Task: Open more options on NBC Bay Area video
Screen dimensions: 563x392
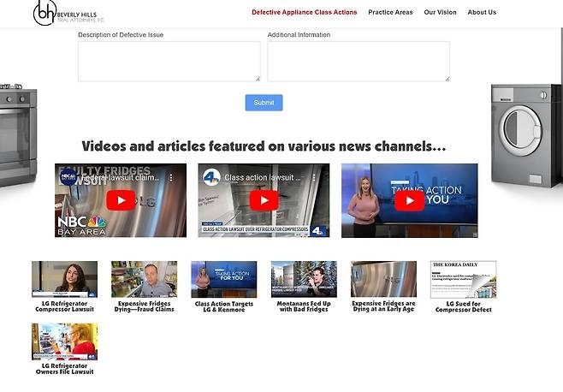Action: 170,177
